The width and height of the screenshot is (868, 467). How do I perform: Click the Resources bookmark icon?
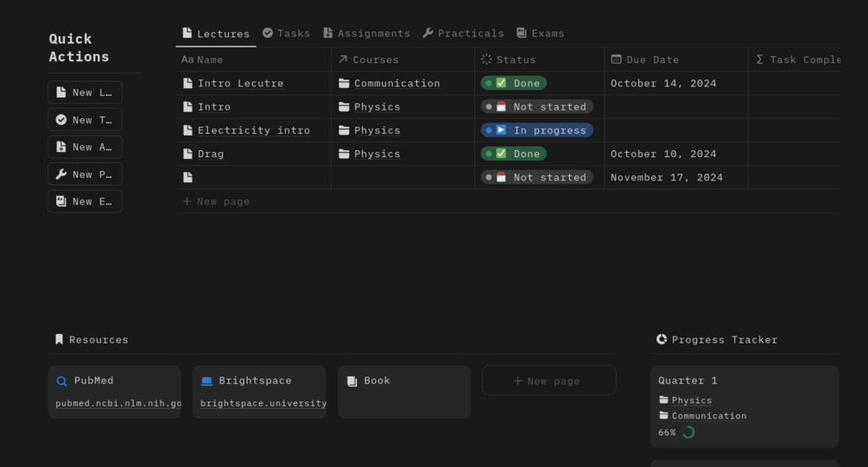click(x=59, y=339)
